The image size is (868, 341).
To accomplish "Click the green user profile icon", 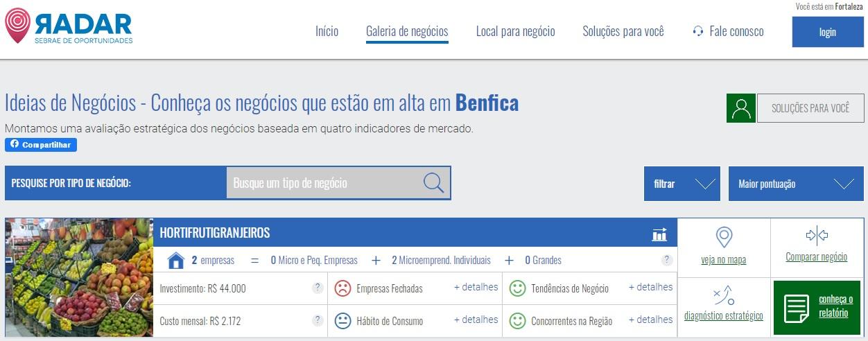I will tap(741, 109).
